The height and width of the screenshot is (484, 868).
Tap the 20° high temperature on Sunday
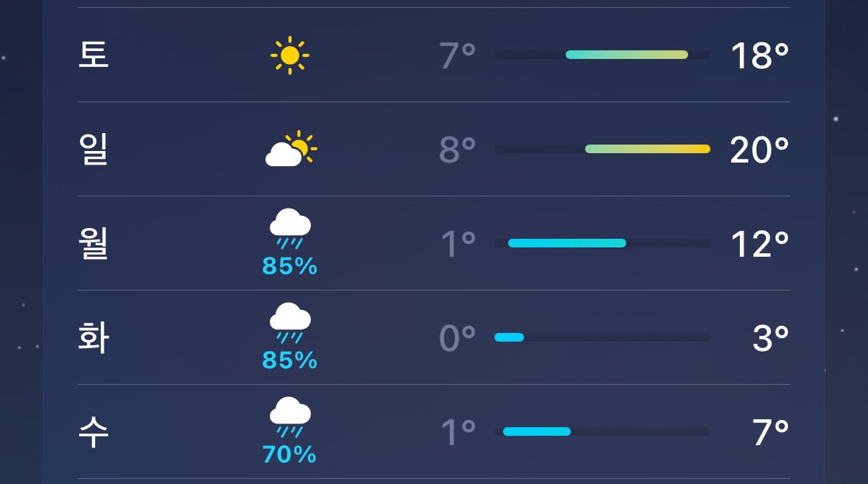coord(759,150)
